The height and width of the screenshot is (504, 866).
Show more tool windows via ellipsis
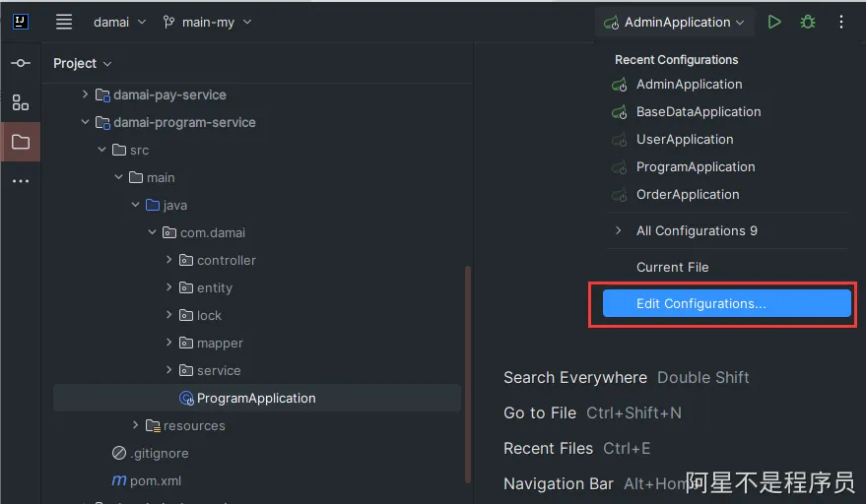[x=21, y=181]
